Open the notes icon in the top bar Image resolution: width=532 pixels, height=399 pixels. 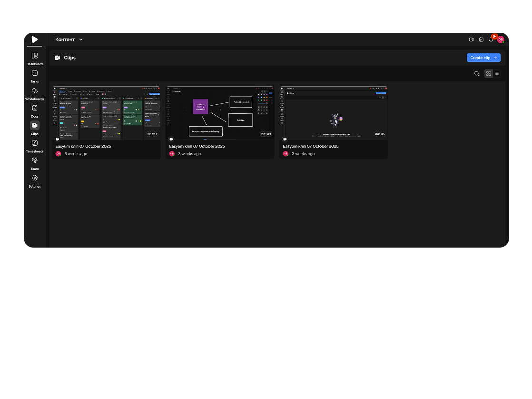point(481,40)
